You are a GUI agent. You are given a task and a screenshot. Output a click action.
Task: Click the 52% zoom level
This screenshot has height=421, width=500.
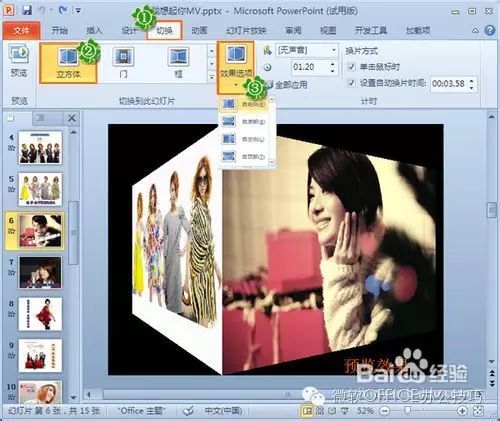[x=365, y=411]
